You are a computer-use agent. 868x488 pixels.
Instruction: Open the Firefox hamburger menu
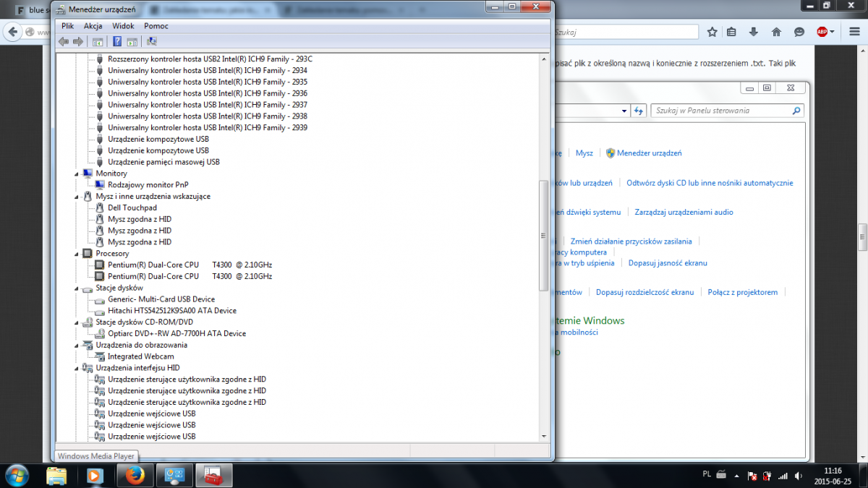tap(854, 32)
